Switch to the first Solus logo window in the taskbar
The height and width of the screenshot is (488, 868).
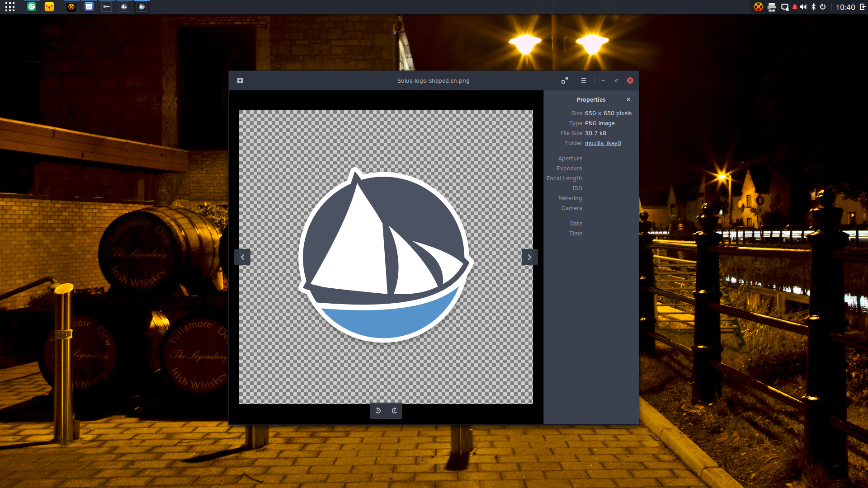click(124, 7)
